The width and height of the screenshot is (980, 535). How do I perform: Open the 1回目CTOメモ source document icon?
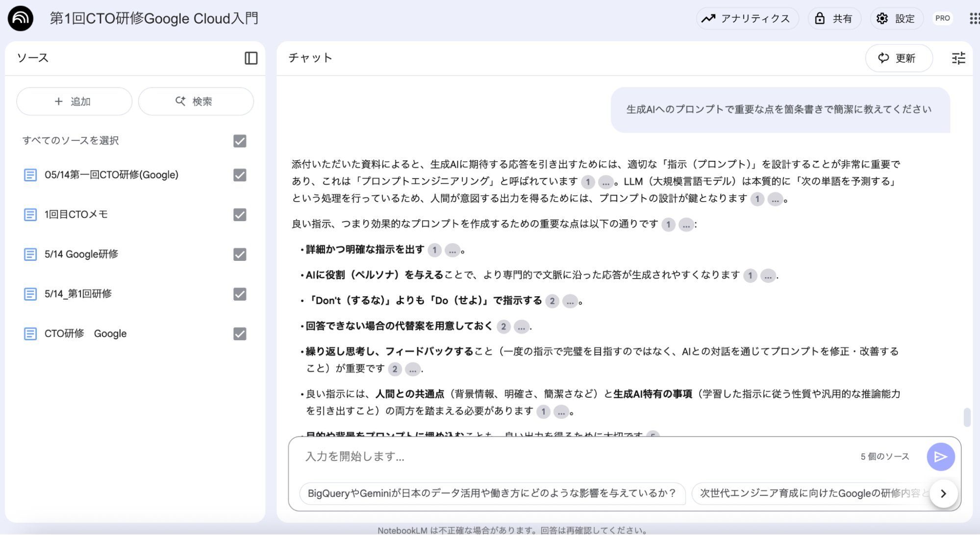30,214
